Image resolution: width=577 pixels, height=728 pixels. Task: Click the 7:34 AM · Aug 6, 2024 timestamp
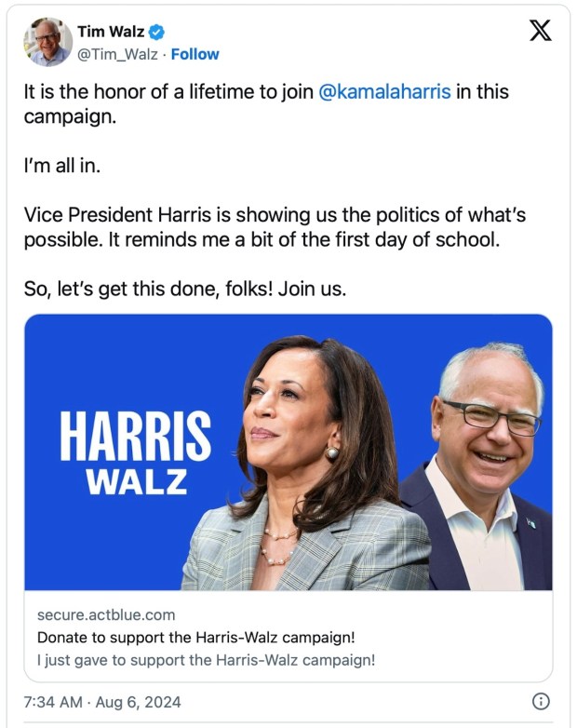[x=103, y=701]
